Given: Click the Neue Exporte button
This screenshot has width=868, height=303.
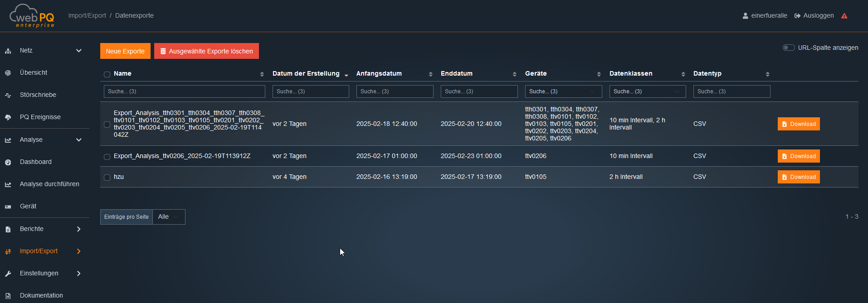Looking at the screenshot, I should tap(125, 51).
